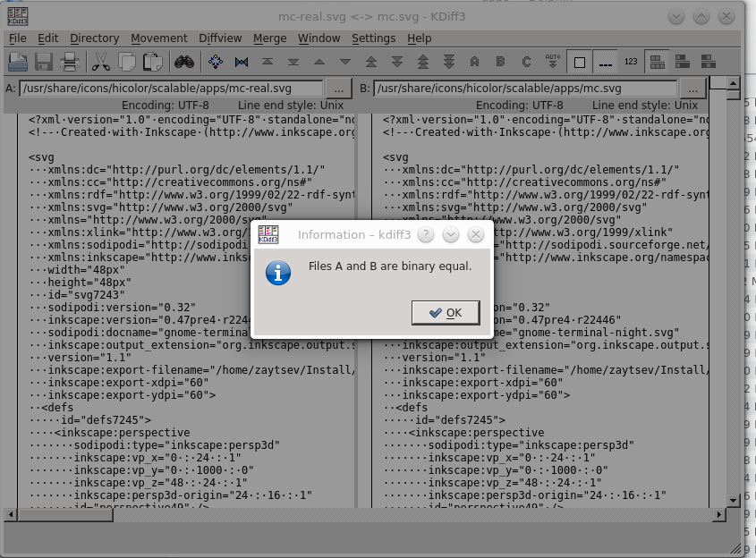Open the Find binoculars tool
Image resolution: width=756 pixels, height=558 pixels.
[184, 62]
